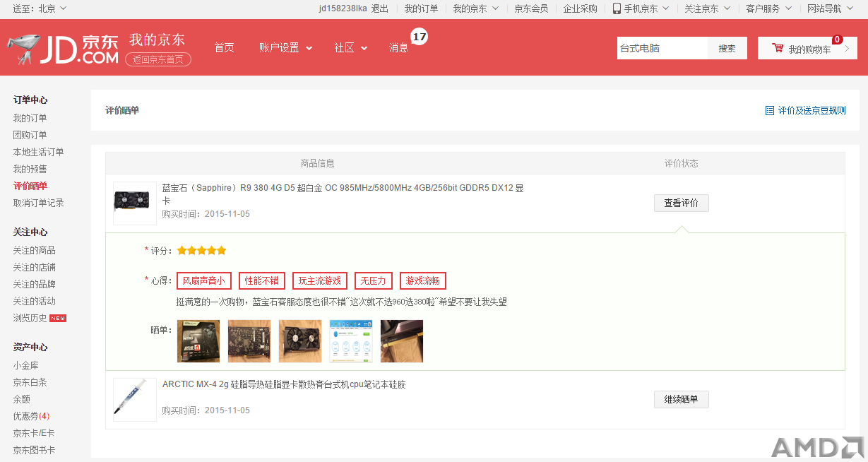The image size is (868, 462).
Task: Open 我的订单 in the top bar
Action: 421,8
